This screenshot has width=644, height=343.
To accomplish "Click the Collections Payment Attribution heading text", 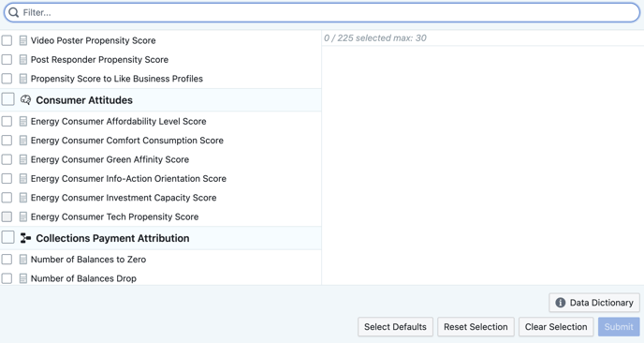I will 112,238.
